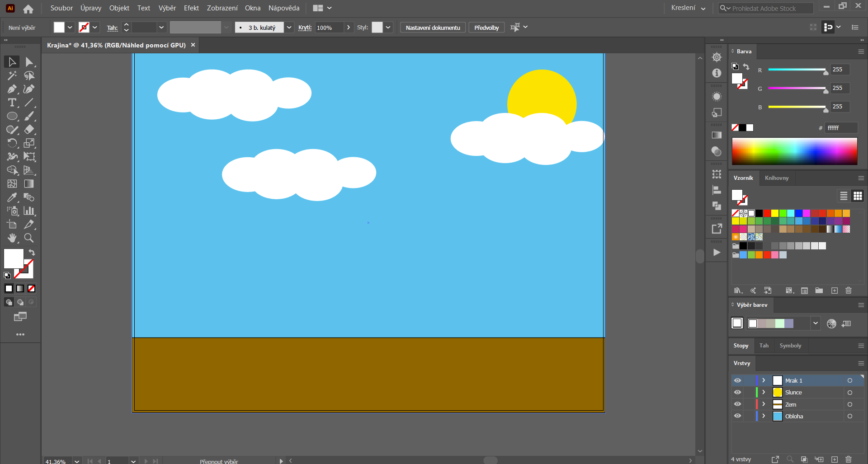Select the Pen tool
Viewport: 868px width, 464px height.
click(12, 89)
